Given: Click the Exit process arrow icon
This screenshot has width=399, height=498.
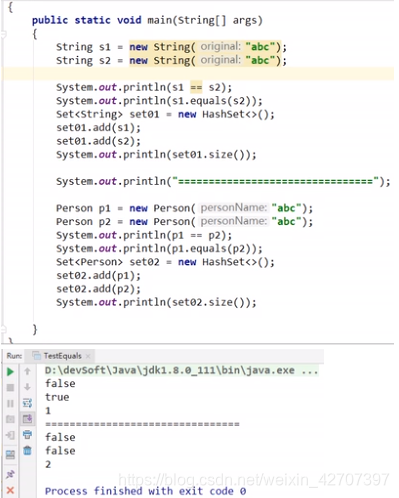Looking at the screenshot, I should tap(10, 435).
